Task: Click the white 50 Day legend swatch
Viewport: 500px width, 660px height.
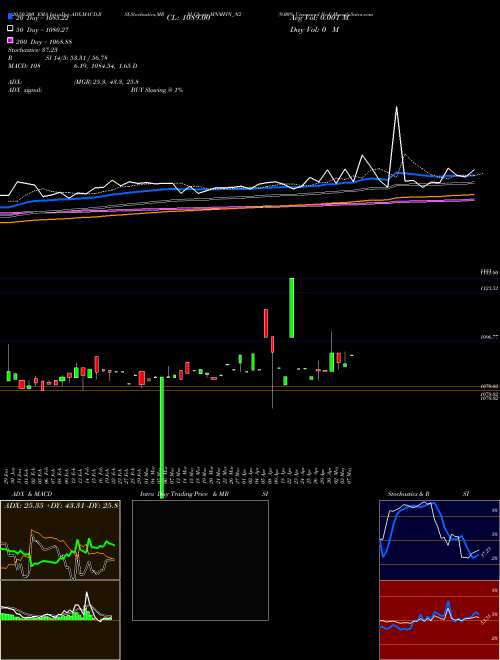Action: [x=11, y=29]
